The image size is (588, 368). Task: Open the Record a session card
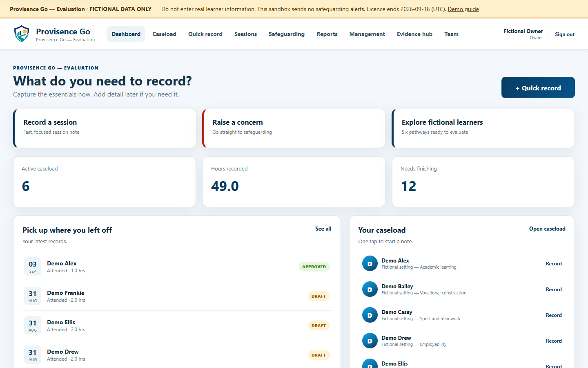pyautogui.click(x=105, y=128)
